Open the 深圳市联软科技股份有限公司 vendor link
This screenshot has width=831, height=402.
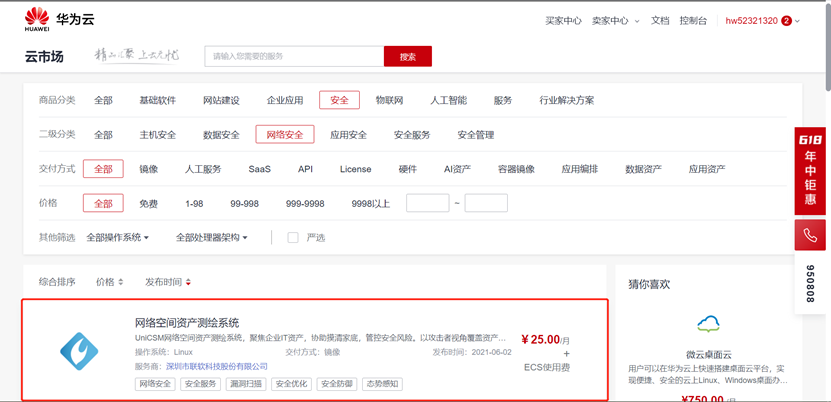[x=216, y=367]
